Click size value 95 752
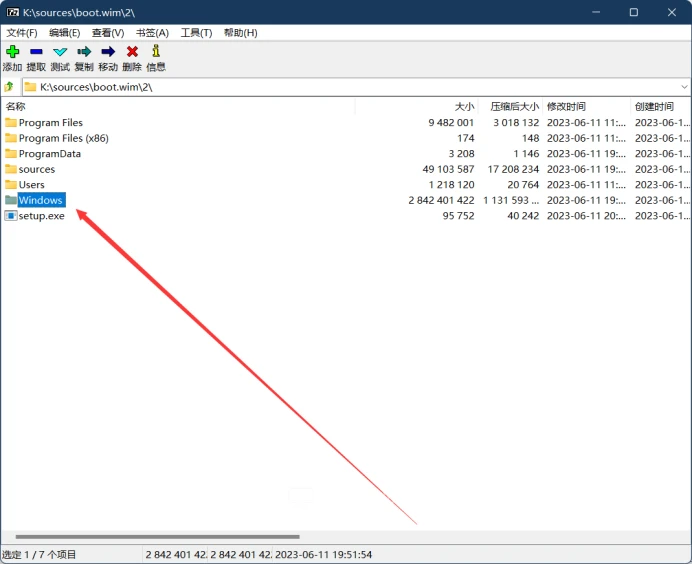The width and height of the screenshot is (692, 565). (x=459, y=216)
